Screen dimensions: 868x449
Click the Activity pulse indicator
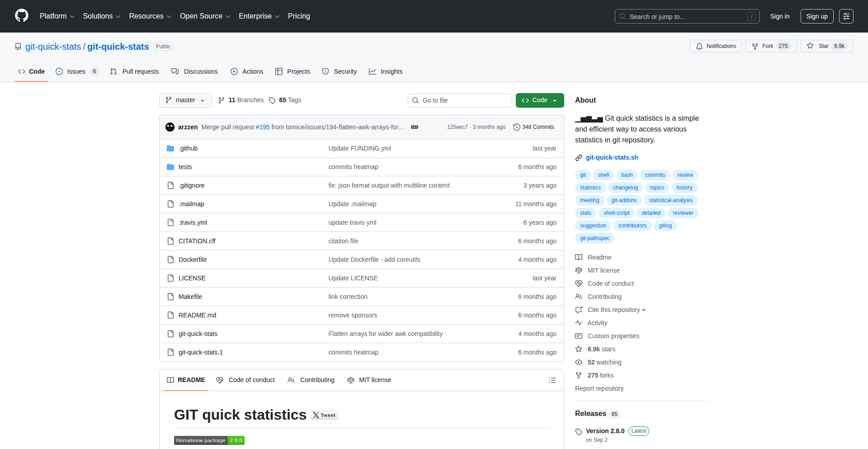[579, 323]
